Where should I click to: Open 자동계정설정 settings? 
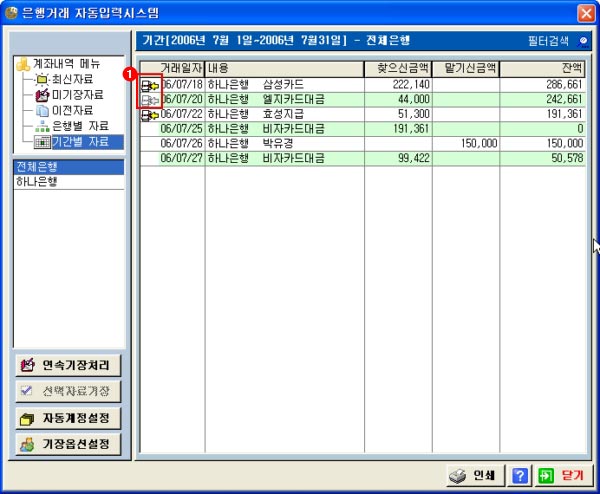tap(68, 418)
